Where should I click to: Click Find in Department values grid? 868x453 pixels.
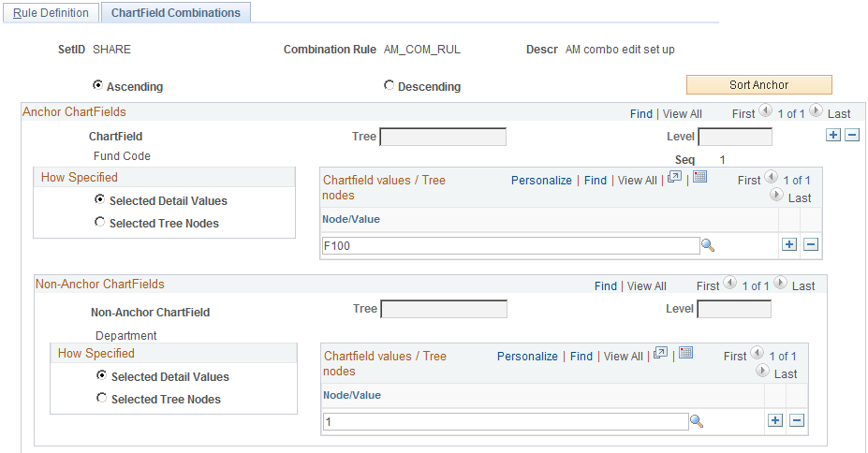coord(581,357)
